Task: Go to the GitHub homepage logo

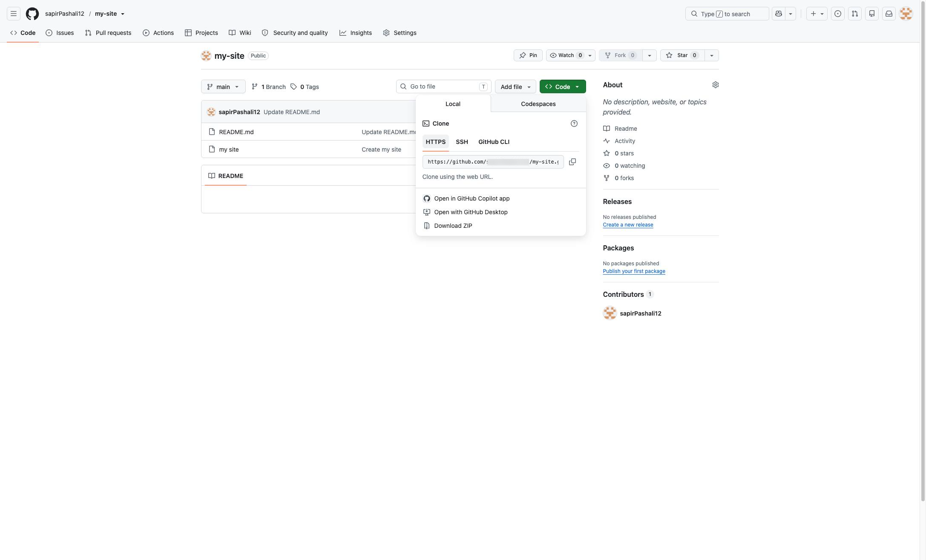Action: click(32, 14)
